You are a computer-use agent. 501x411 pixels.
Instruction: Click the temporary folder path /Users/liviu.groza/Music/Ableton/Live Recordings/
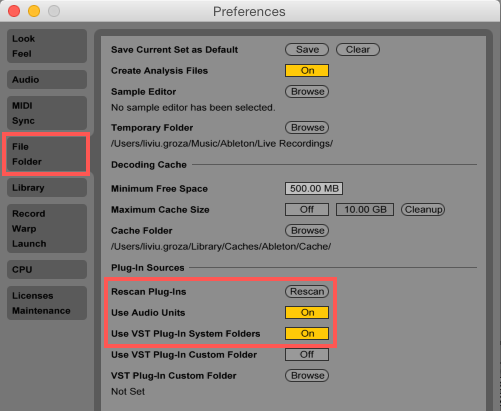pos(222,144)
